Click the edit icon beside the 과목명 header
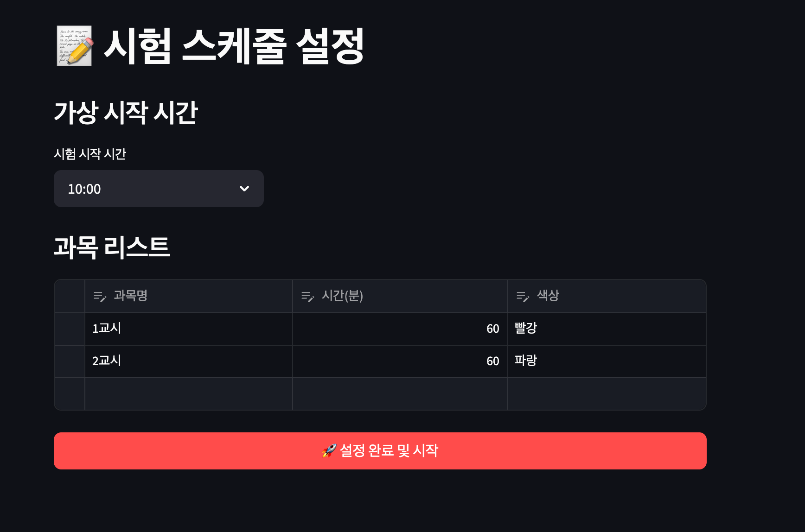This screenshot has width=805, height=532. click(100, 297)
